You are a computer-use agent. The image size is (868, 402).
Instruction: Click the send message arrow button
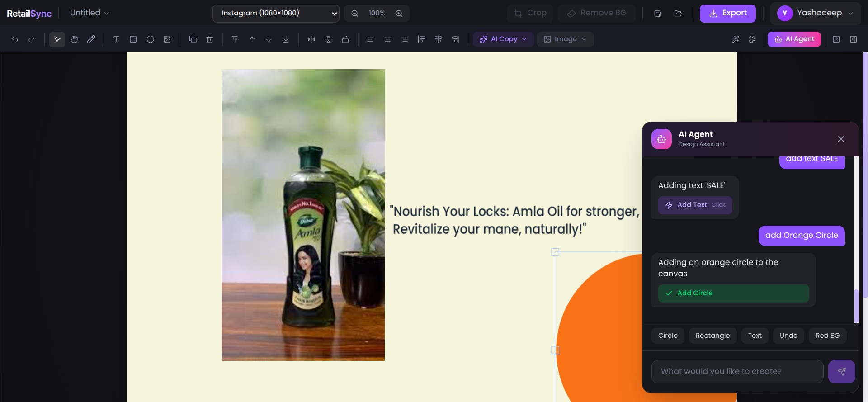click(x=842, y=372)
